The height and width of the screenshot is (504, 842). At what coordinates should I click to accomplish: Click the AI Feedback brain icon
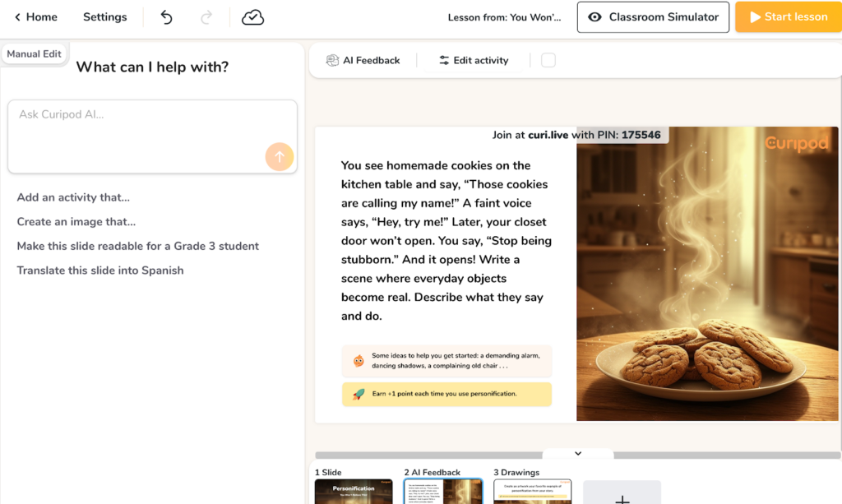tap(332, 60)
